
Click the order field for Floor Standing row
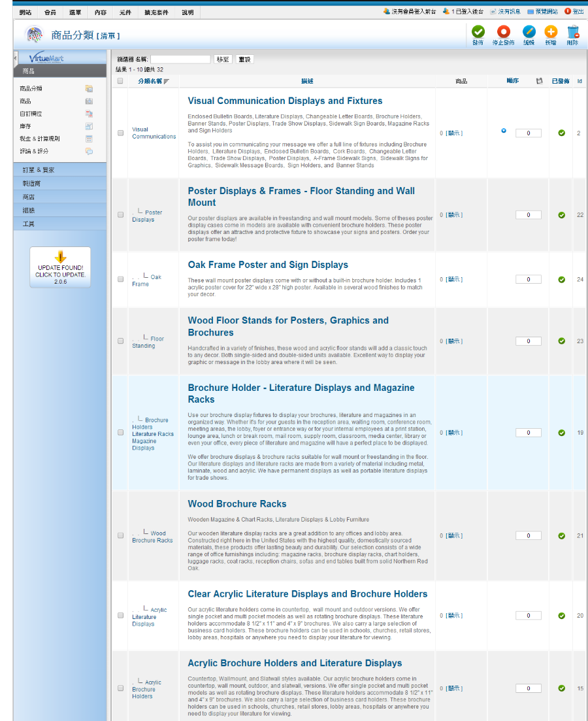[528, 341]
